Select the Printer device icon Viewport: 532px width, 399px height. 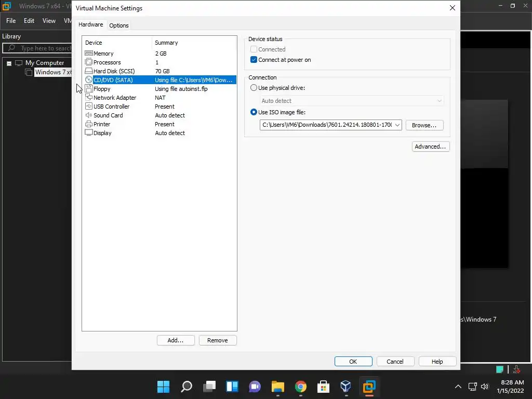(88, 124)
